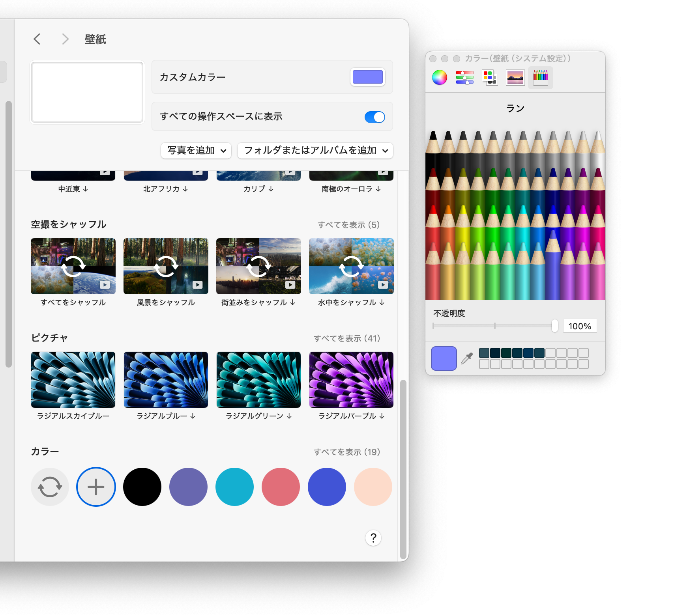Click the opacity 100% value field
The image size is (674, 616).
click(580, 326)
